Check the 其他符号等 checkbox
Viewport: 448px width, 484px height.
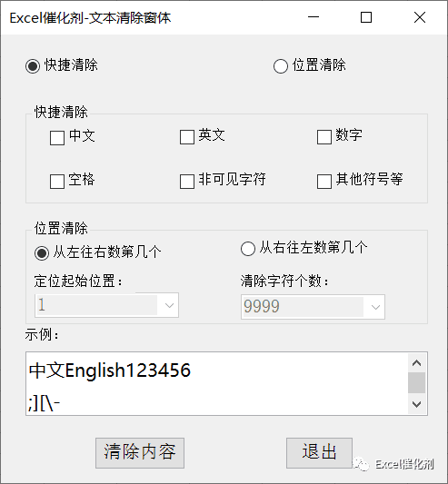pyautogui.click(x=324, y=182)
